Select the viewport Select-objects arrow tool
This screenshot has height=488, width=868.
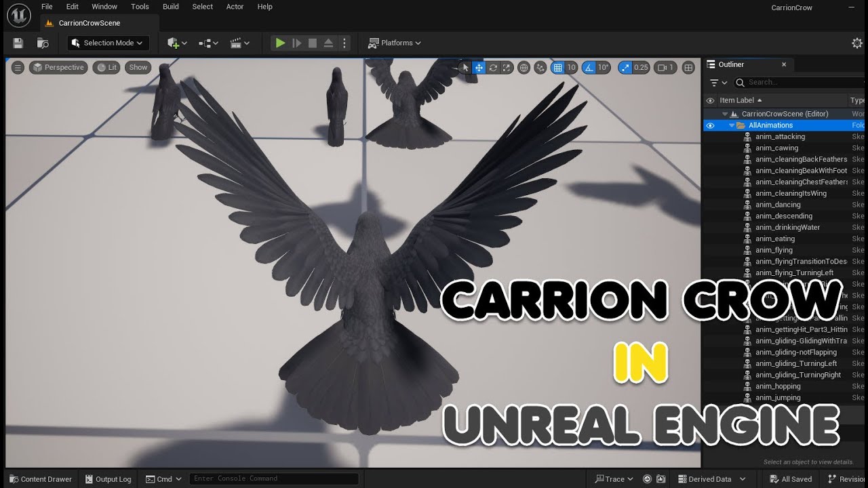coord(465,67)
